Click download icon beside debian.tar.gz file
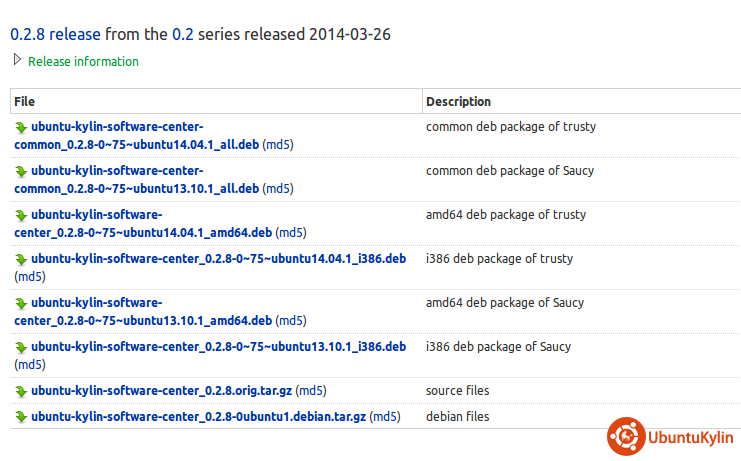Screen dimensions: 741x461 [x=21, y=417]
